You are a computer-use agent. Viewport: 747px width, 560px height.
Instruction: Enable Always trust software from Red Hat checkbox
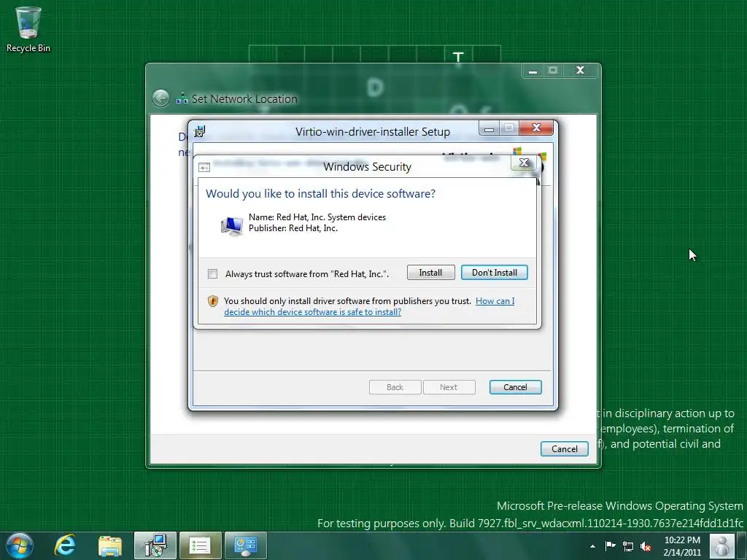tap(212, 274)
